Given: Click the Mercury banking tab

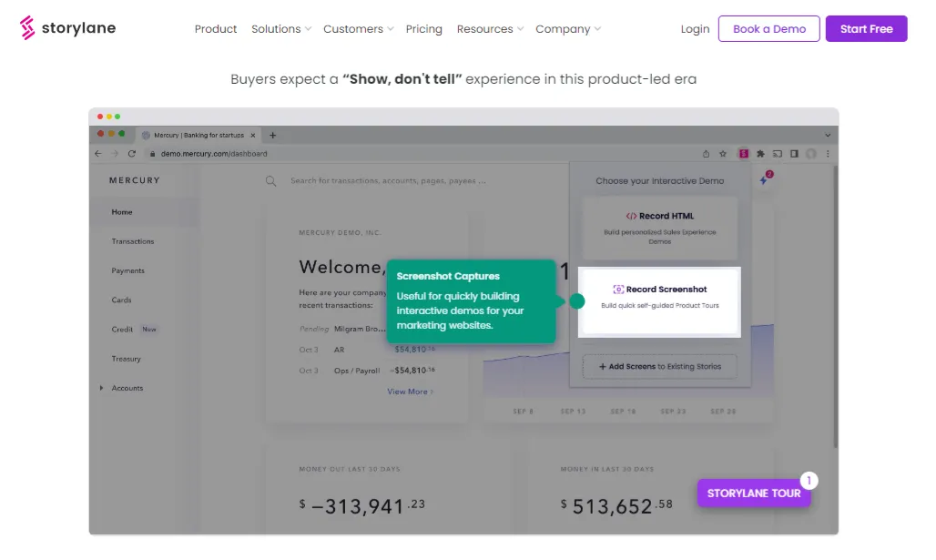Looking at the screenshot, I should [198, 136].
